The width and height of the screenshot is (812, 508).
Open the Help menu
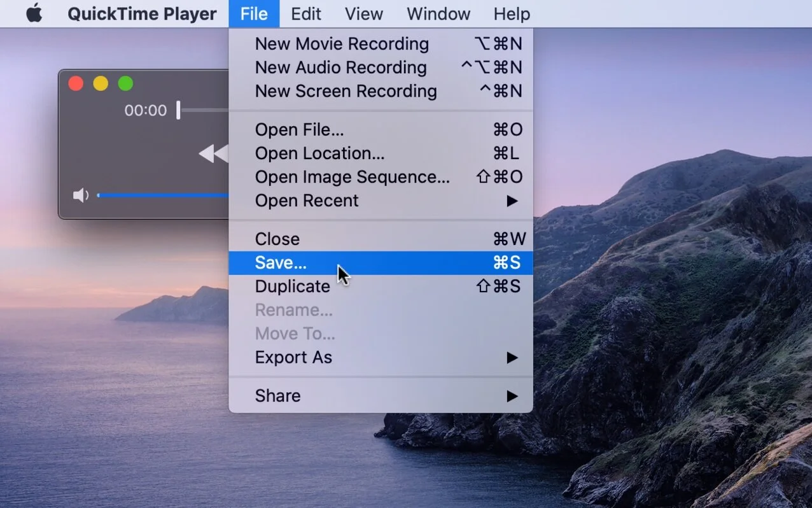click(512, 13)
